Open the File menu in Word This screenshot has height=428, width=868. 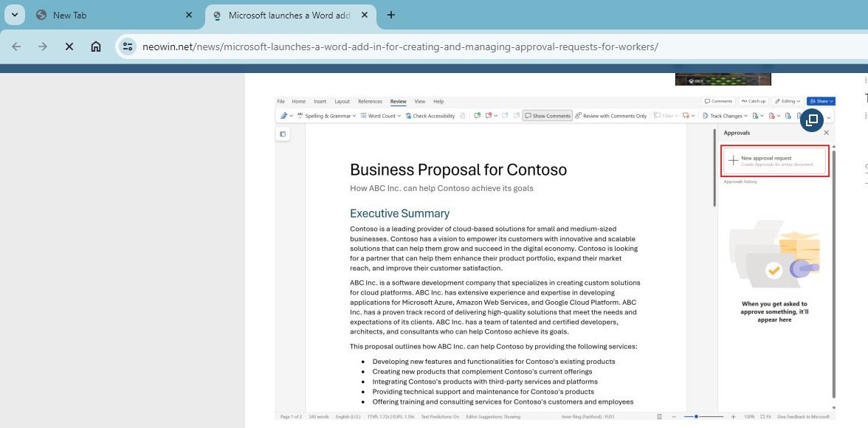coord(280,101)
